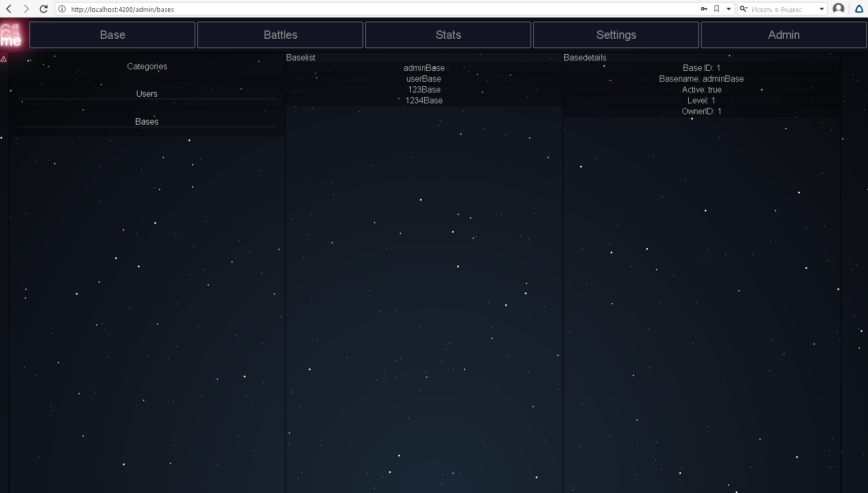Image resolution: width=868 pixels, height=493 pixels.
Task: Click the 'Active: true' detail
Action: click(x=701, y=89)
